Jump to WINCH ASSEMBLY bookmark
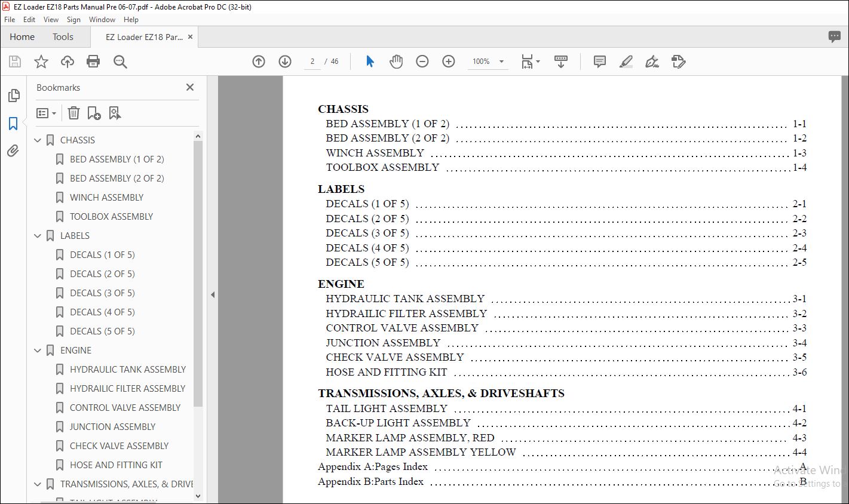The image size is (849, 504). [x=106, y=198]
